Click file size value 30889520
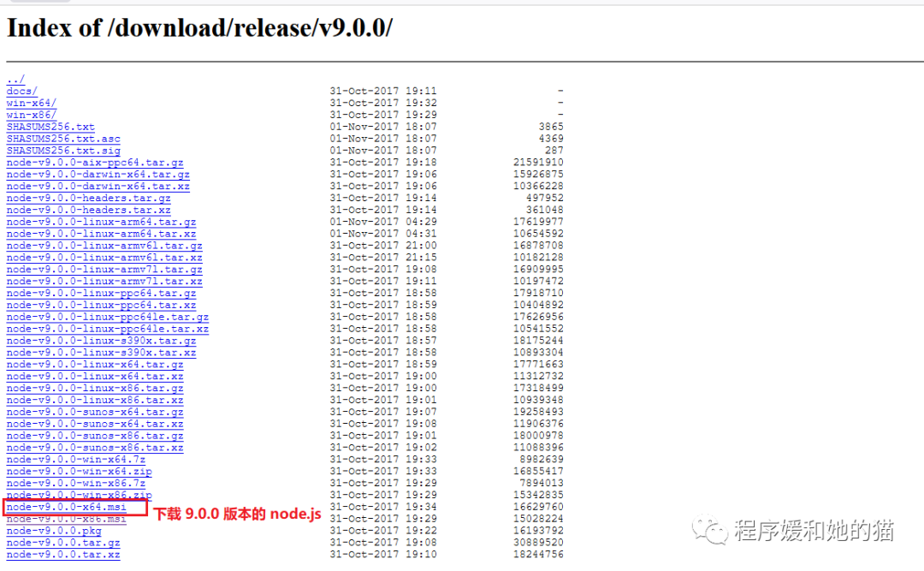Viewport: 924px width, 571px height. click(538, 542)
